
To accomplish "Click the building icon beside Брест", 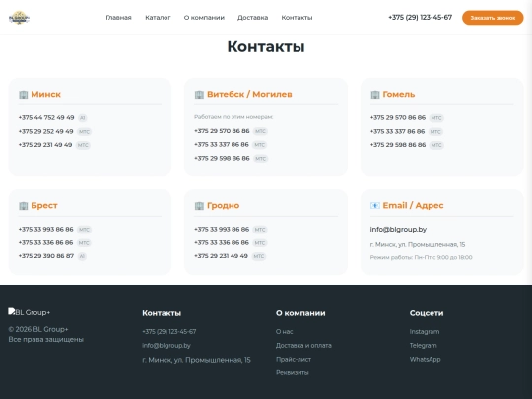I will (23, 206).
